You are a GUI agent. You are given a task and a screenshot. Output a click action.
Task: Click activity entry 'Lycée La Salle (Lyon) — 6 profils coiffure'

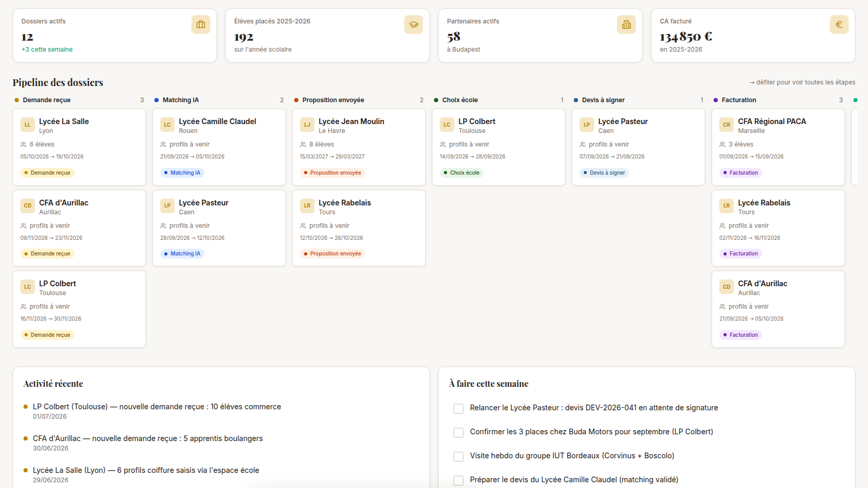point(146,470)
